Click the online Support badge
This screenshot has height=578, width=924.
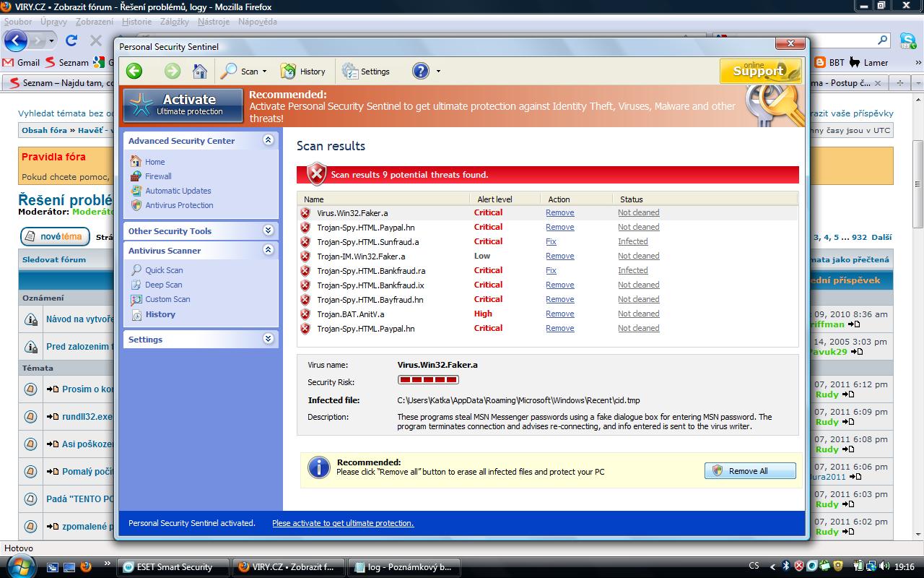coord(760,71)
